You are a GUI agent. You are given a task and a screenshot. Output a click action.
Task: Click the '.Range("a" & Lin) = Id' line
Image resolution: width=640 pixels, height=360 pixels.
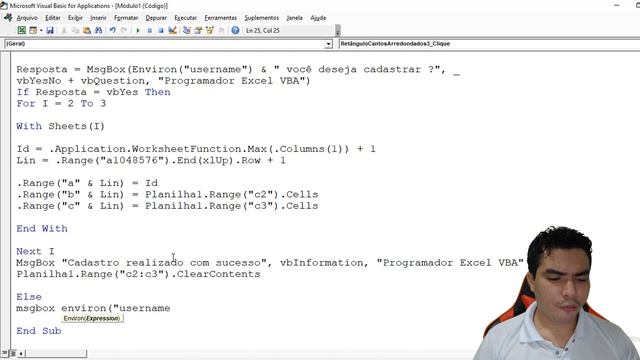click(87, 183)
